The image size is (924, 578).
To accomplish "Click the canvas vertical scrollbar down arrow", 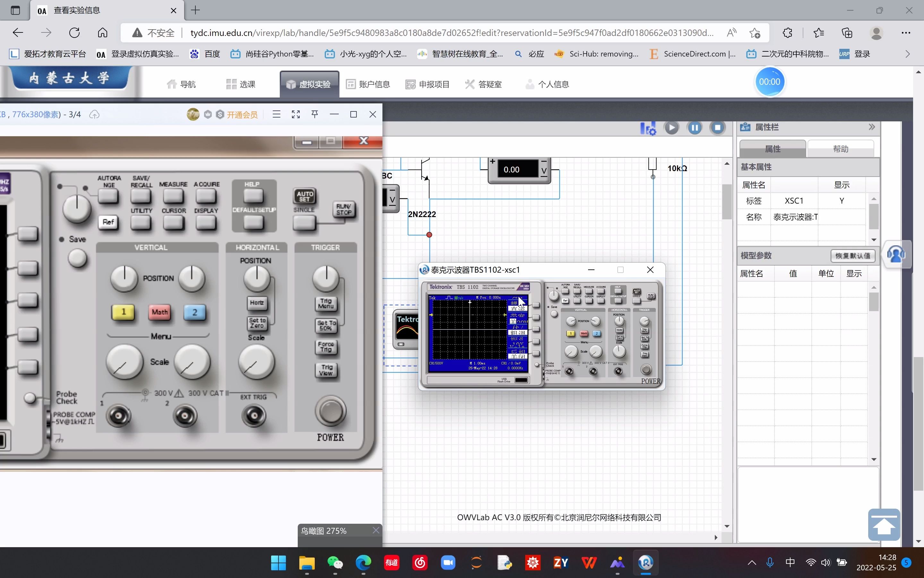I will 727,526.
